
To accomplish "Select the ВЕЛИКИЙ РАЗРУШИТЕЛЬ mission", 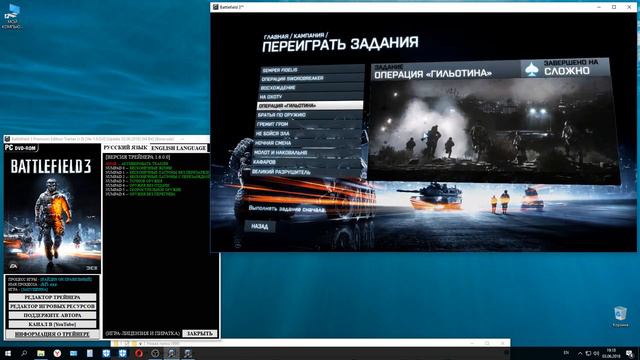I will (x=306, y=172).
